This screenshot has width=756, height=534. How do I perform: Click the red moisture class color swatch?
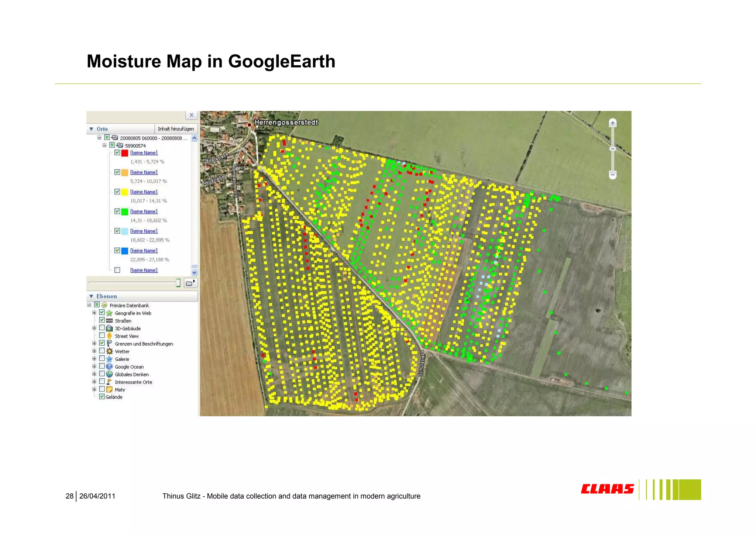(x=125, y=153)
